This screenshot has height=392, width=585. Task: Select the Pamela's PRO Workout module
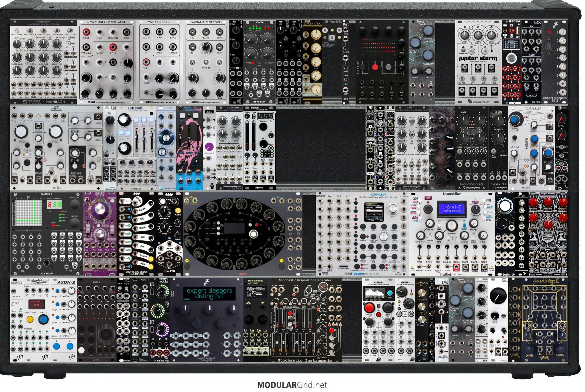30,320
